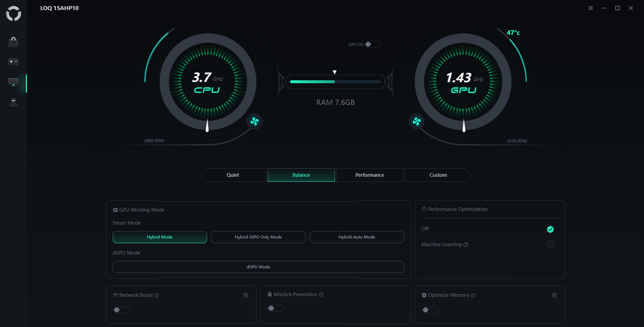Click the RAM 7.6GB label
The width and height of the screenshot is (644, 327).
pos(336,102)
